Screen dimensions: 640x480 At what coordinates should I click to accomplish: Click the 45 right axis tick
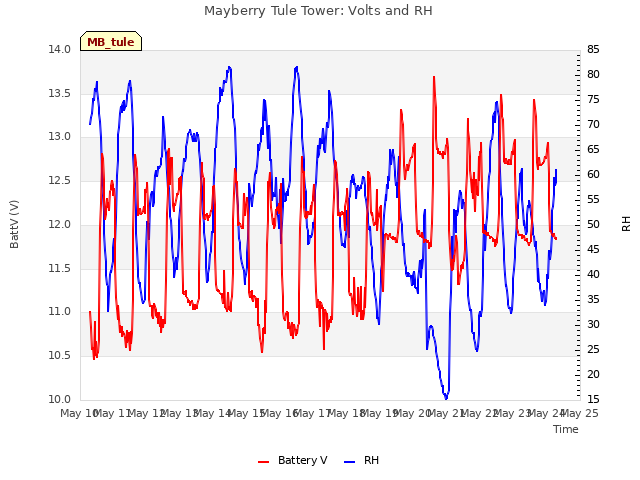[593, 249]
